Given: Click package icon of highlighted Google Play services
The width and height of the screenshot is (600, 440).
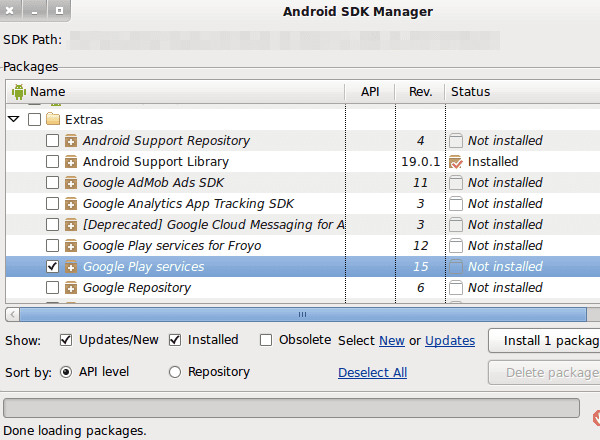Looking at the screenshot, I should pos(71,267).
